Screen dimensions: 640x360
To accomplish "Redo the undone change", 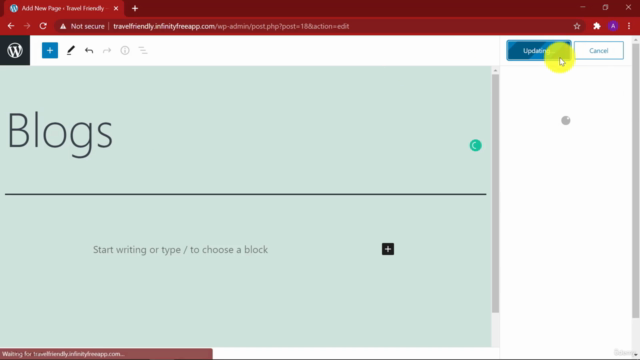I will coord(107,51).
